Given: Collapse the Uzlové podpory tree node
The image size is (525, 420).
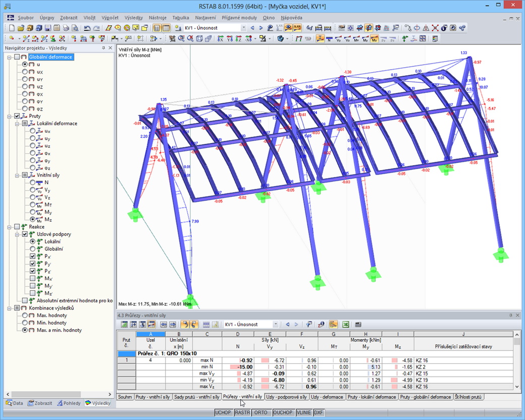Looking at the screenshot, I should click(17, 234).
